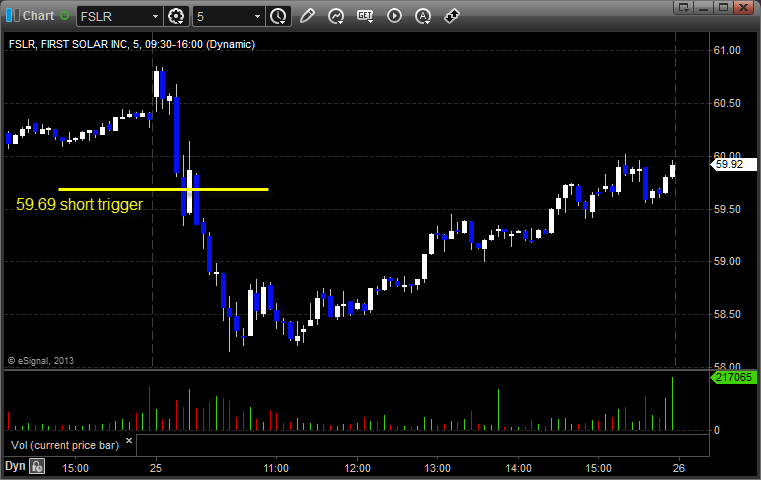The width and height of the screenshot is (761, 480).
Task: Click the 12:00 time axis label
Action: pos(357,468)
